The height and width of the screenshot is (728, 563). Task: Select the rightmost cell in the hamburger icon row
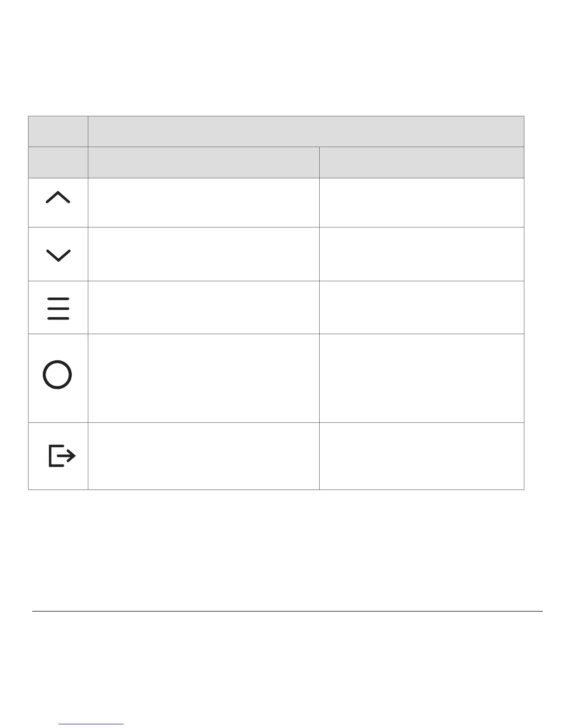pos(421,307)
